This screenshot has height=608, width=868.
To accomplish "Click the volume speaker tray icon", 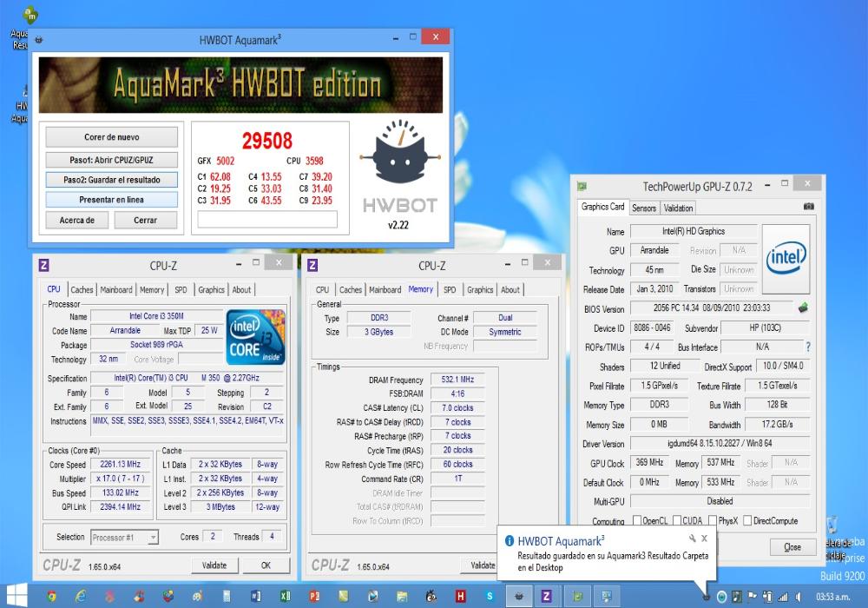I will (799, 597).
